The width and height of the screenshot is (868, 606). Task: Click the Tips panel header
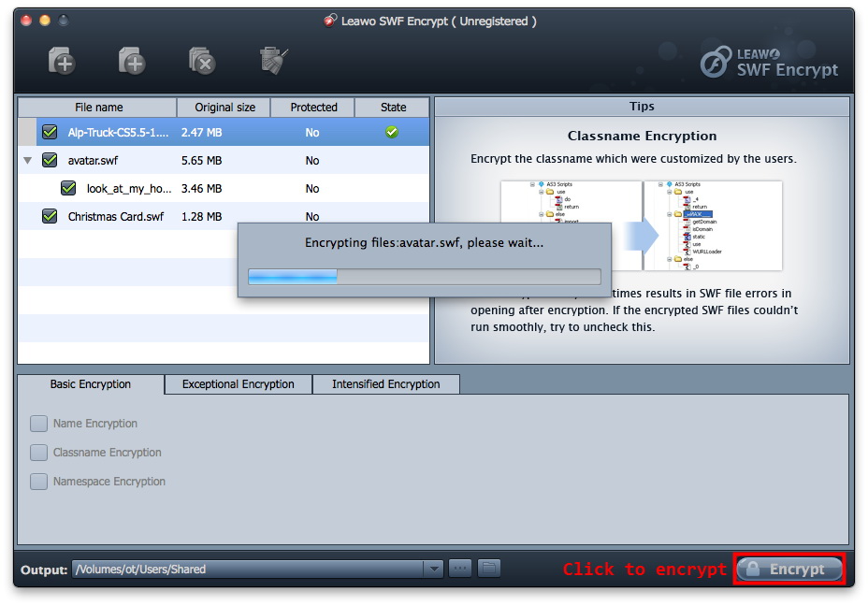point(643,107)
